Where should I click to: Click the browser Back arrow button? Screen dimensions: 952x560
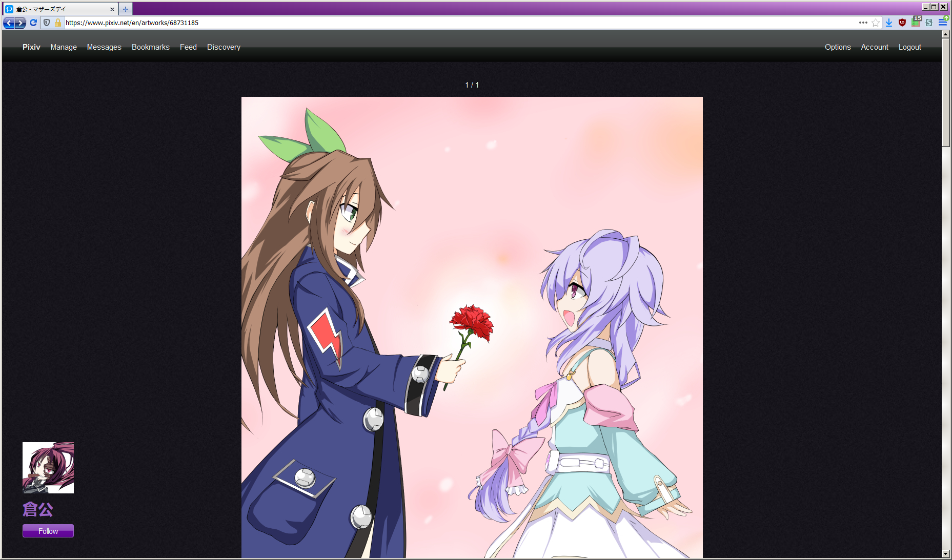(x=9, y=23)
